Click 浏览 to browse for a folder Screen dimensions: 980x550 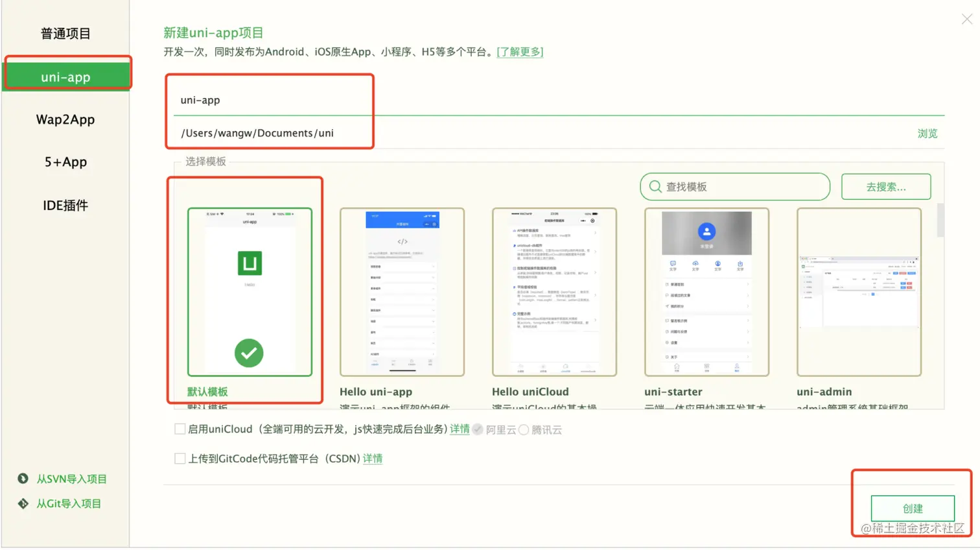coord(927,134)
